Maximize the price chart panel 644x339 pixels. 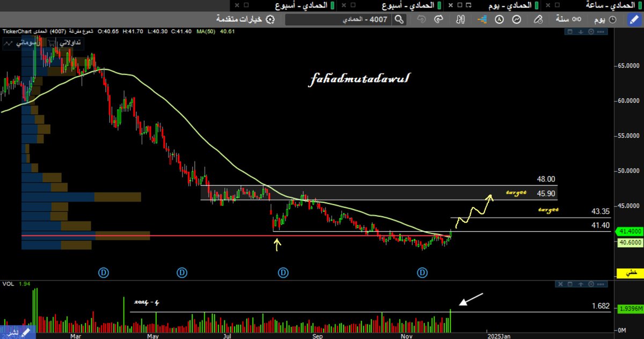click(571, 32)
